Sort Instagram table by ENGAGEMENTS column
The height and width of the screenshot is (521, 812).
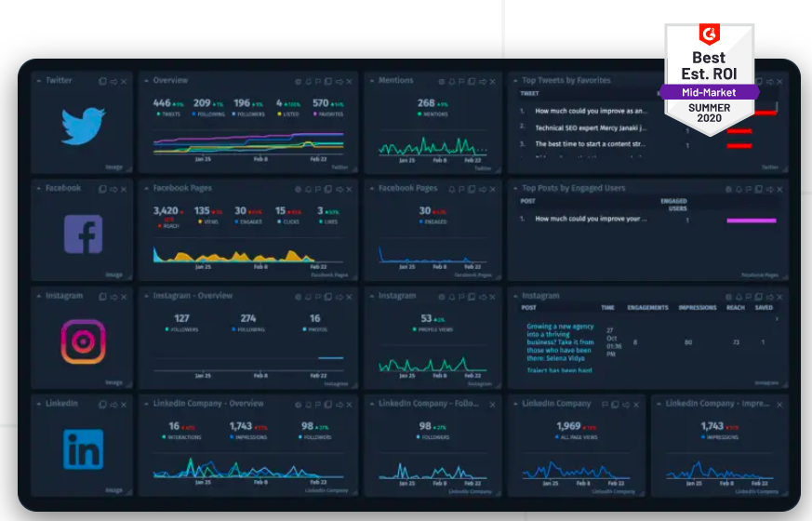(x=648, y=308)
